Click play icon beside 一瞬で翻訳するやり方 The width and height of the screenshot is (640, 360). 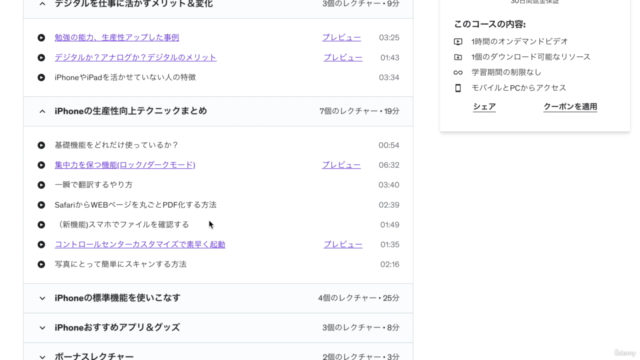tap(41, 185)
